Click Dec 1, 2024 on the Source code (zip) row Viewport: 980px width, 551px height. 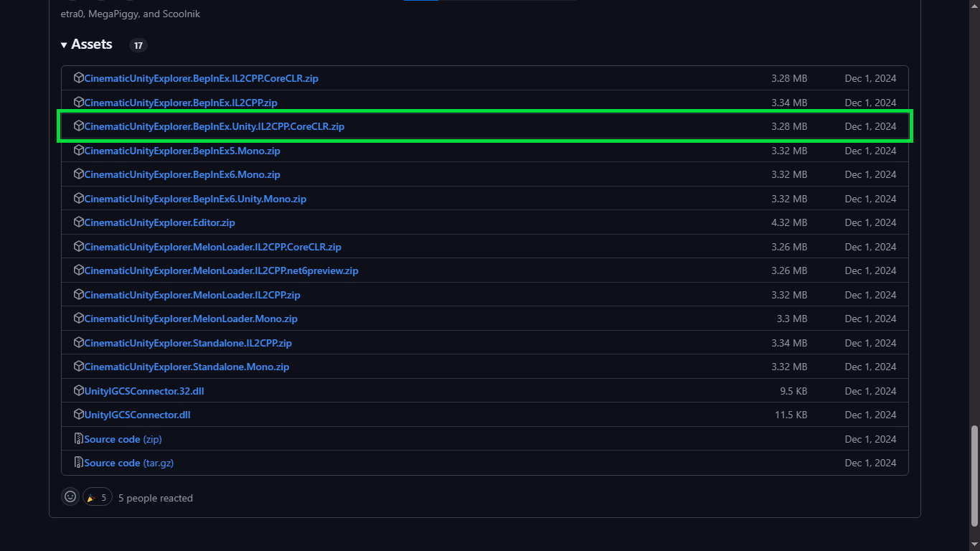coord(870,439)
